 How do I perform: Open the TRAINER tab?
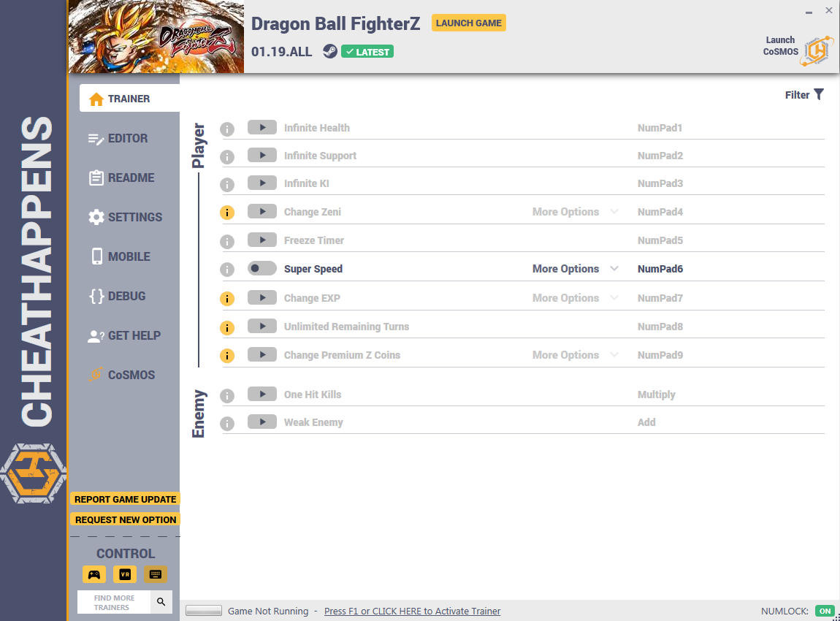pyautogui.click(x=129, y=99)
